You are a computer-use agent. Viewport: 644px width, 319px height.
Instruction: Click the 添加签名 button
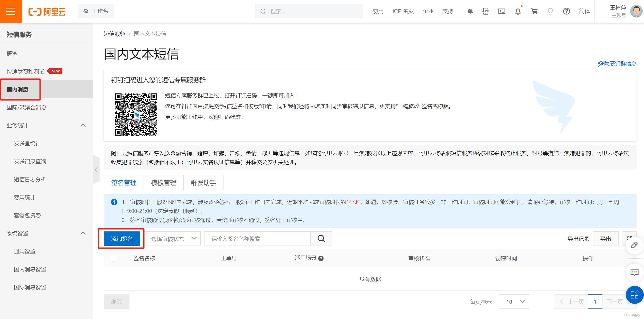[122, 239]
